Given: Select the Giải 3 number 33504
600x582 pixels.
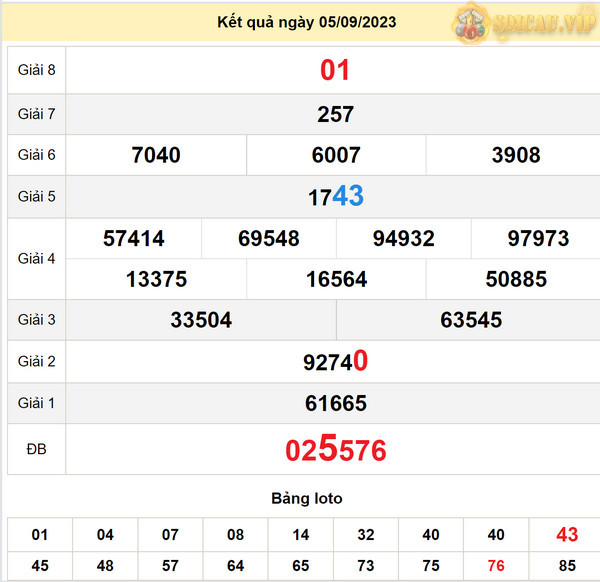Looking at the screenshot, I should [201, 320].
